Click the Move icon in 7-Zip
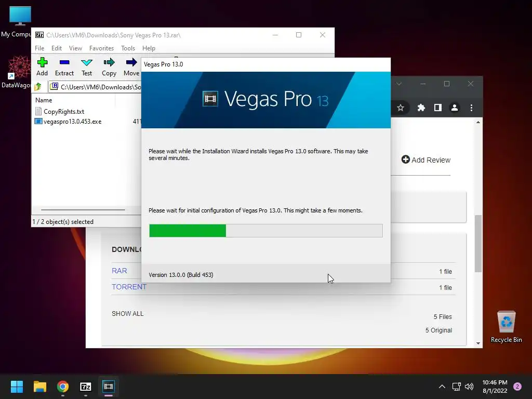Viewport: 532px width, 399px height. [x=131, y=66]
